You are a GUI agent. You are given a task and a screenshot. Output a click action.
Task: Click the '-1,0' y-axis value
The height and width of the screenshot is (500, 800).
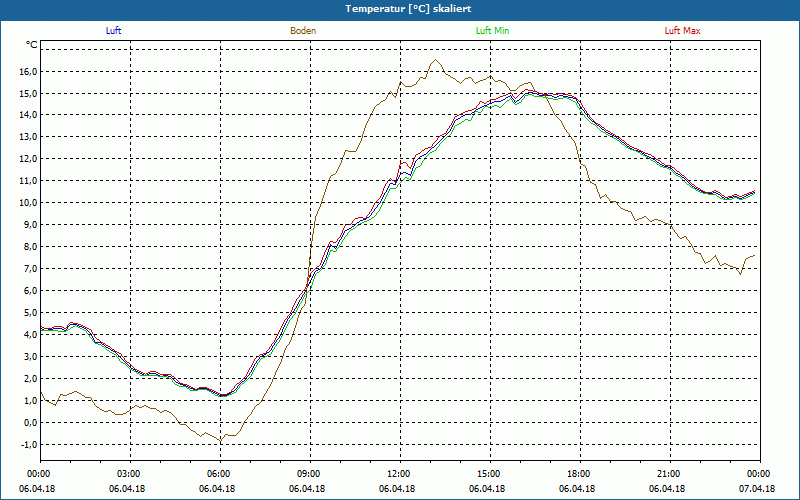click(30, 444)
